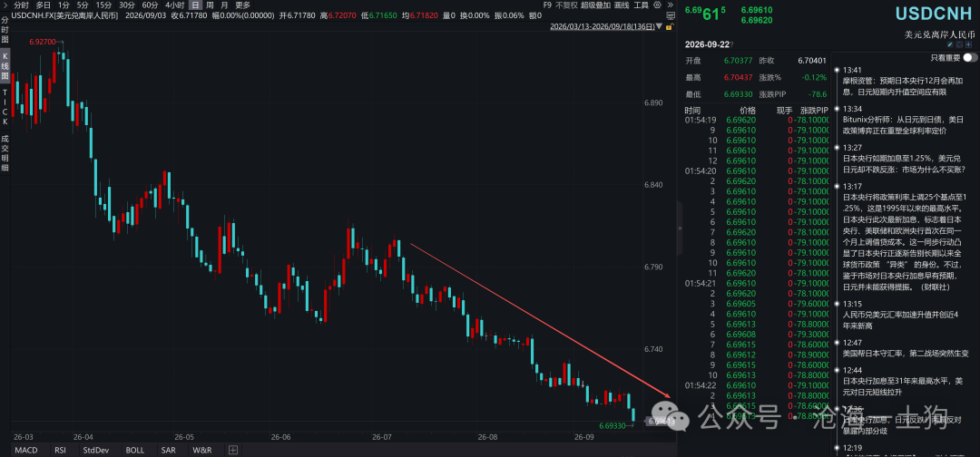980x457 pixels.
Task: Open the 更多 more timeframes menu
Action: [x=242, y=5]
